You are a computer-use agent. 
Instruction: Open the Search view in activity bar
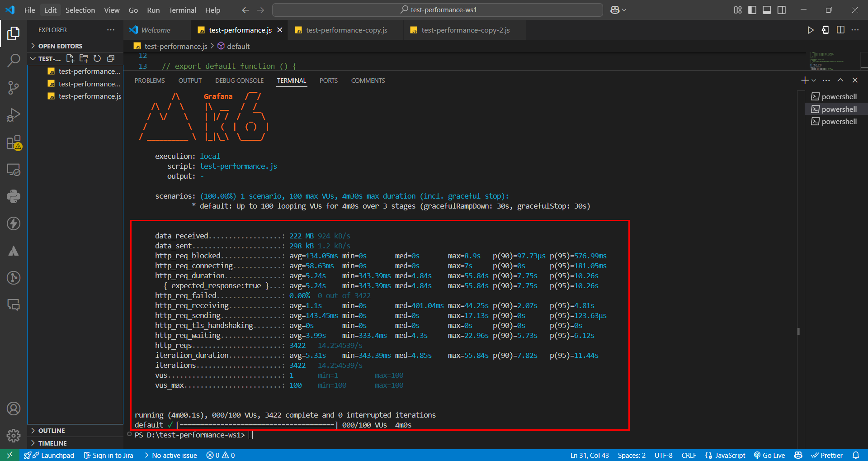tap(14, 60)
